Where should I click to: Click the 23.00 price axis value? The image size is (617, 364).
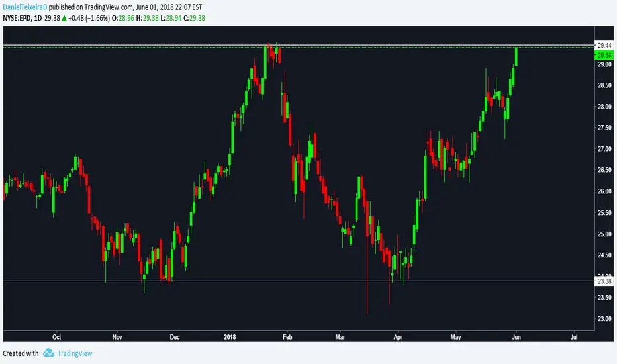[x=604, y=319]
